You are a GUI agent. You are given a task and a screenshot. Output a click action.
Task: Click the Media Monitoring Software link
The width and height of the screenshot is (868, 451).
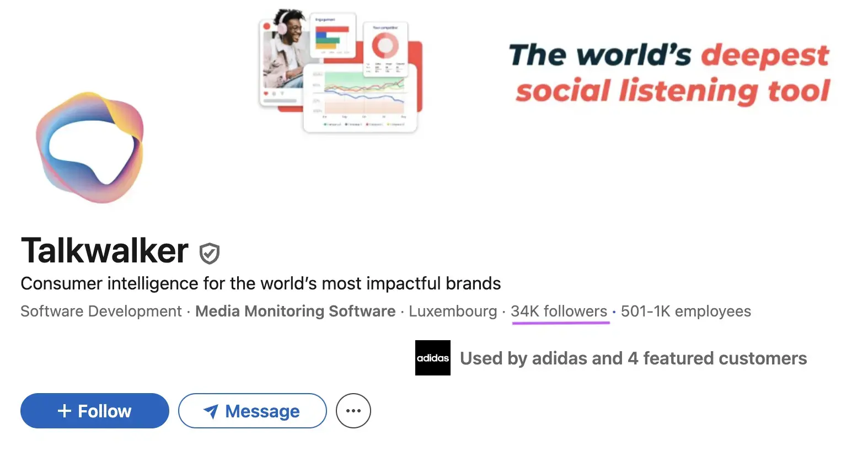click(x=295, y=311)
